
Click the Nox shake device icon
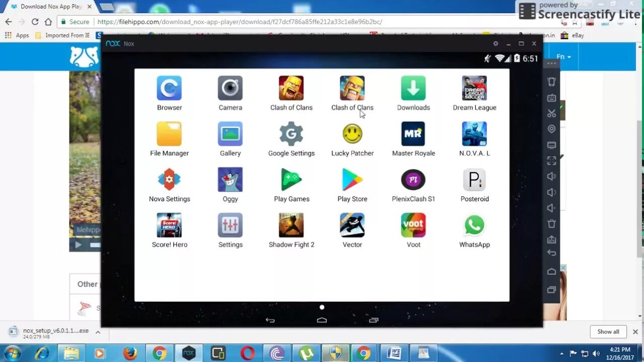(x=551, y=82)
